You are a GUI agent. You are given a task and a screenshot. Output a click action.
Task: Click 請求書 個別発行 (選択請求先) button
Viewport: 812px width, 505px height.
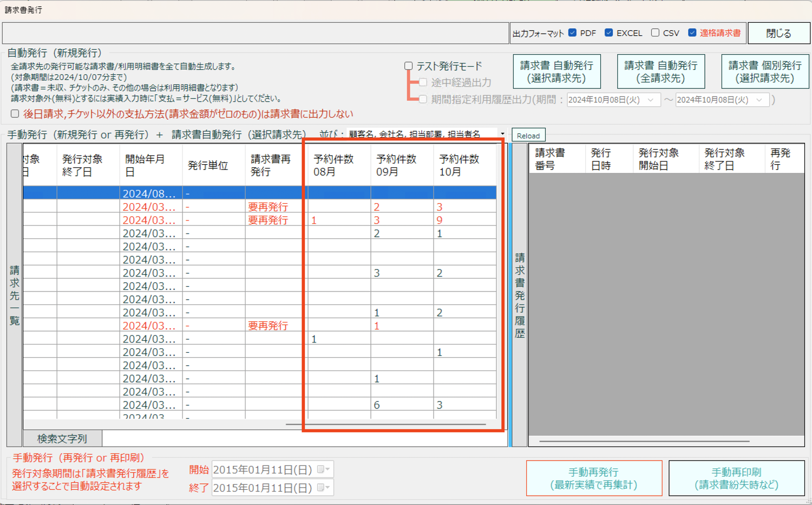click(x=764, y=72)
